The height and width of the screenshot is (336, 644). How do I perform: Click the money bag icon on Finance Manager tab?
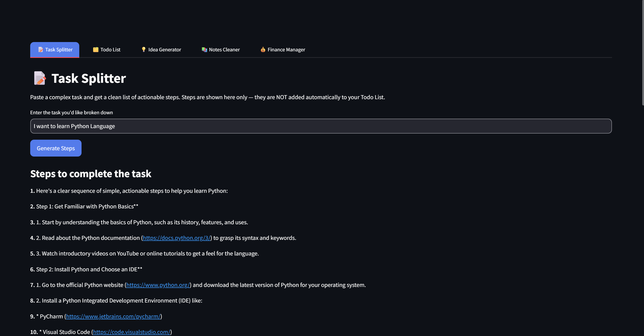pos(263,50)
